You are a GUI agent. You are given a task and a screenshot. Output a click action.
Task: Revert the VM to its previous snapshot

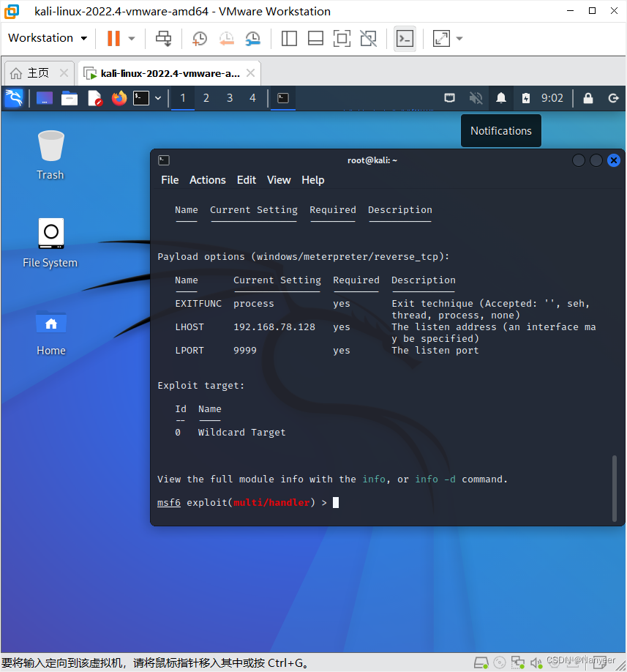[226, 38]
